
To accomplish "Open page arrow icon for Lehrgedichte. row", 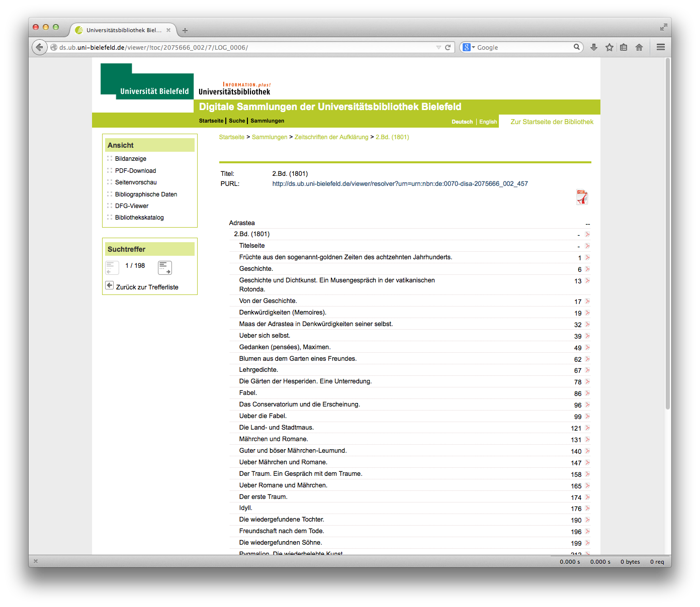I will coord(587,370).
